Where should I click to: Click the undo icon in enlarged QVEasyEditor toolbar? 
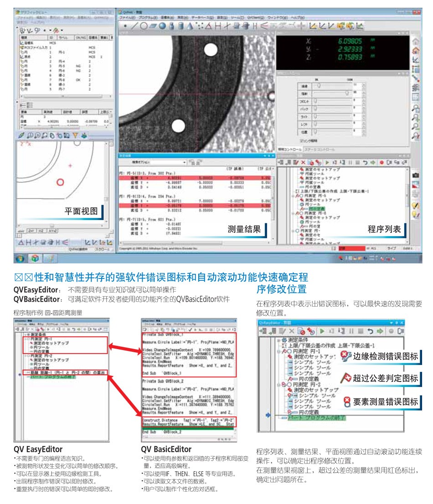point(370,331)
